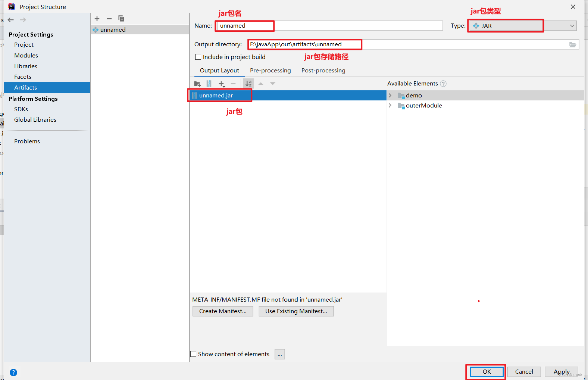Switch to the Output Layout tab
Screen dimensions: 588x380
click(x=219, y=71)
